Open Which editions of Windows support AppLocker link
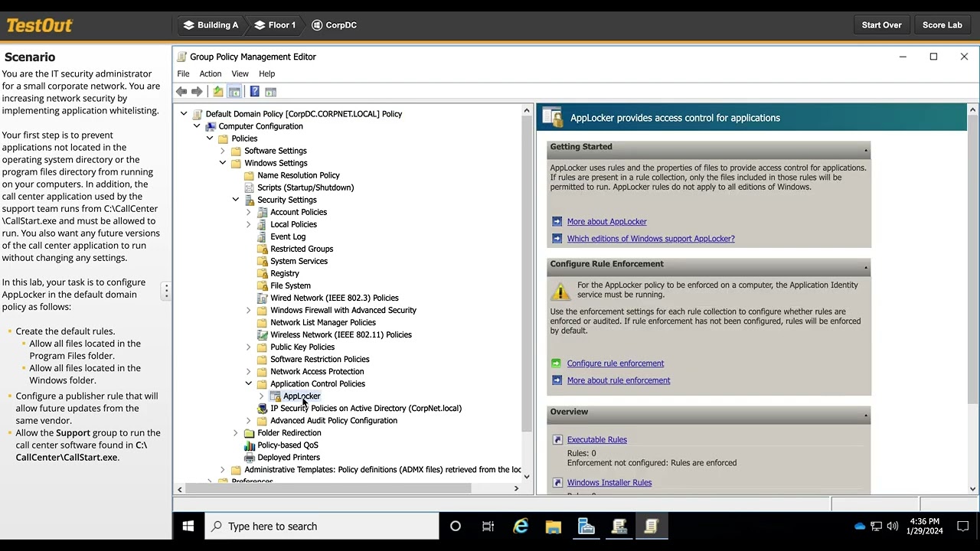Screen dimensions: 980x551 click(x=651, y=239)
